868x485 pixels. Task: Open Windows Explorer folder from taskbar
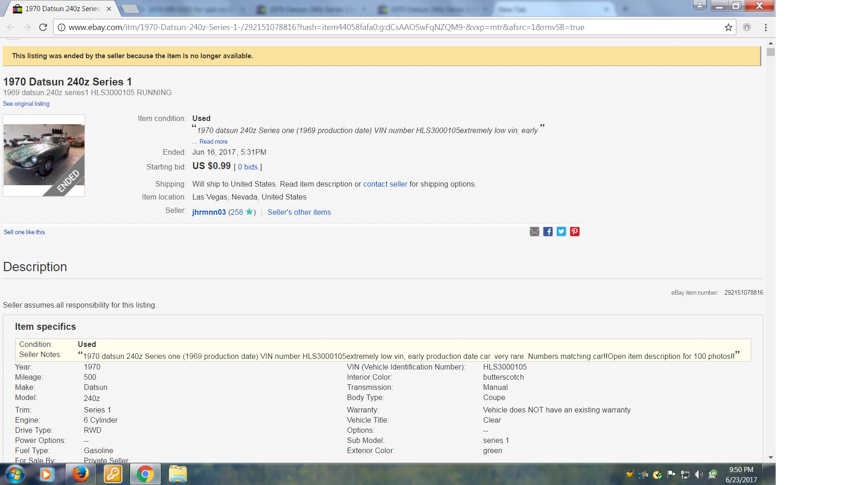pyautogui.click(x=178, y=474)
